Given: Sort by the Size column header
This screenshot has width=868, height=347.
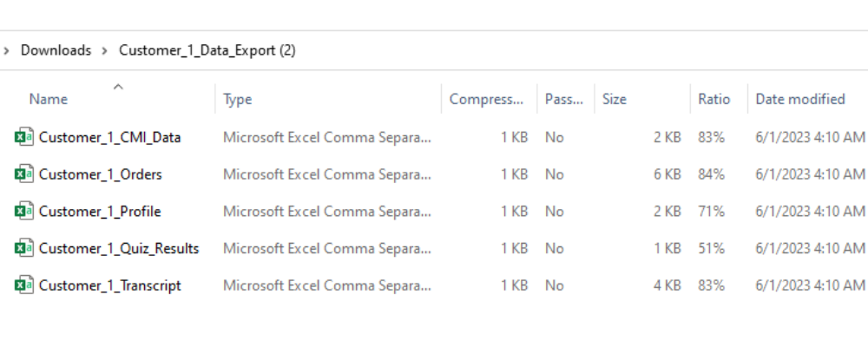Looking at the screenshot, I should coord(614,99).
